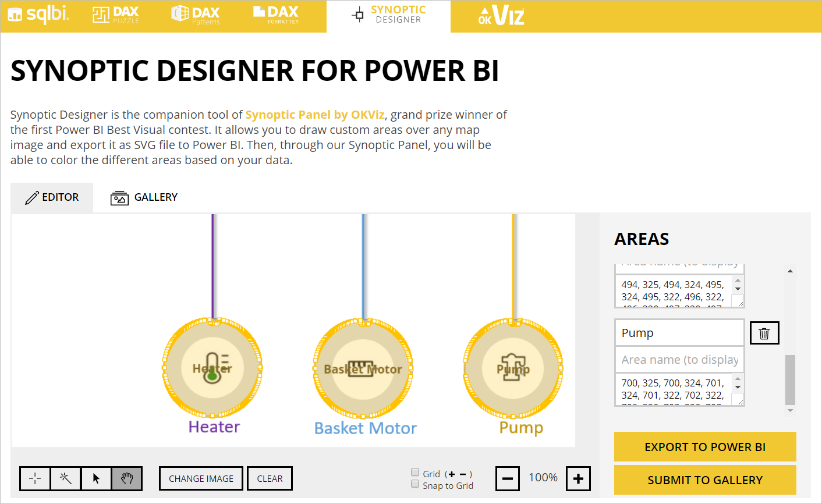Enable the Grid checkbox

[x=415, y=472]
